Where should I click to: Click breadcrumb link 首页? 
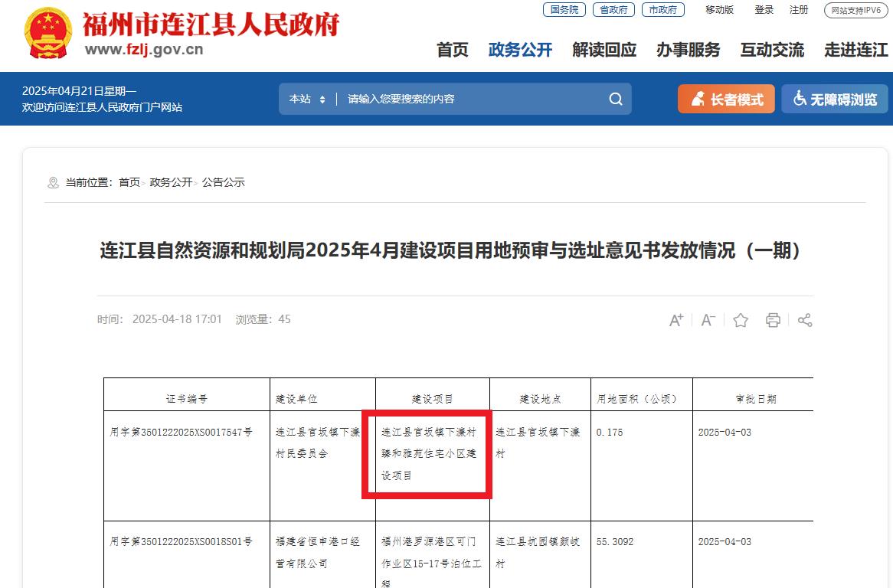tap(129, 182)
